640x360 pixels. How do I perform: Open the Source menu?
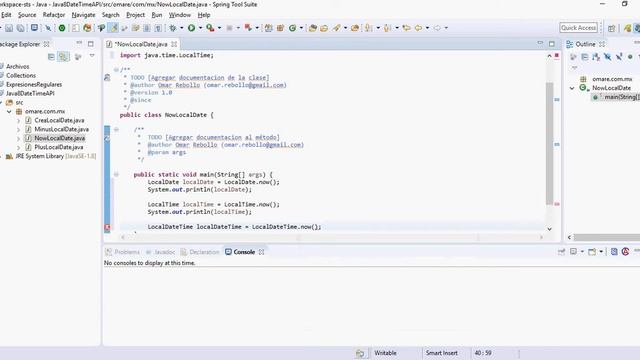[27, 15]
